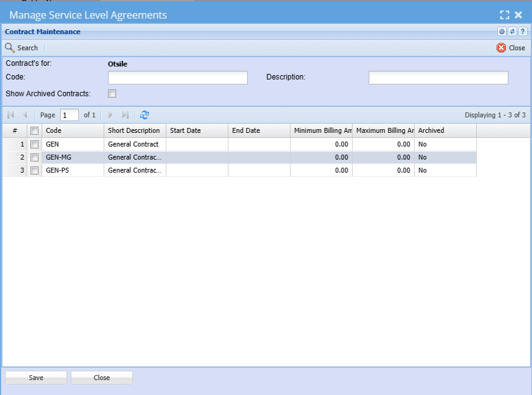Image resolution: width=532 pixels, height=395 pixels.
Task: Select the GEN-PS row checkbox
Action: point(35,170)
